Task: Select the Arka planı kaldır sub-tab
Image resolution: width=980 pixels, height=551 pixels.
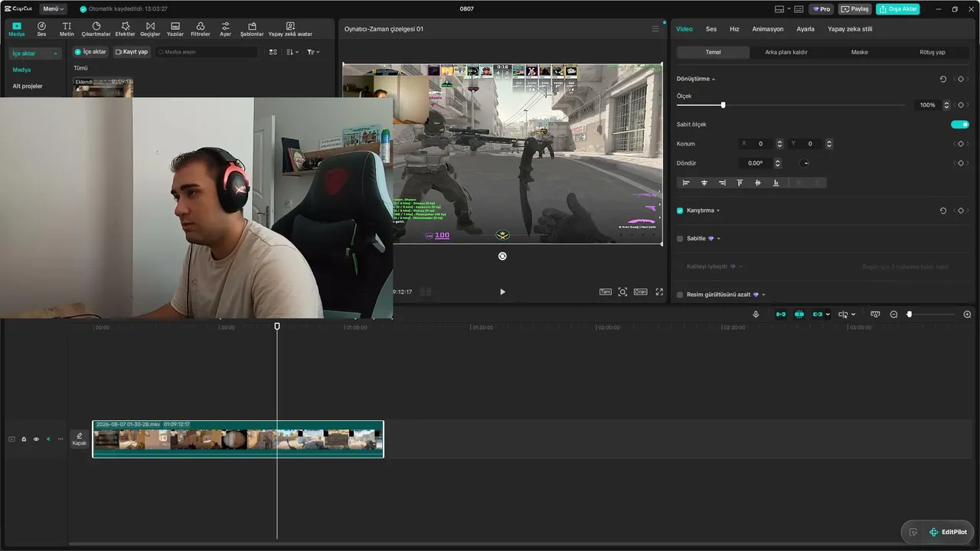Action: [x=786, y=52]
